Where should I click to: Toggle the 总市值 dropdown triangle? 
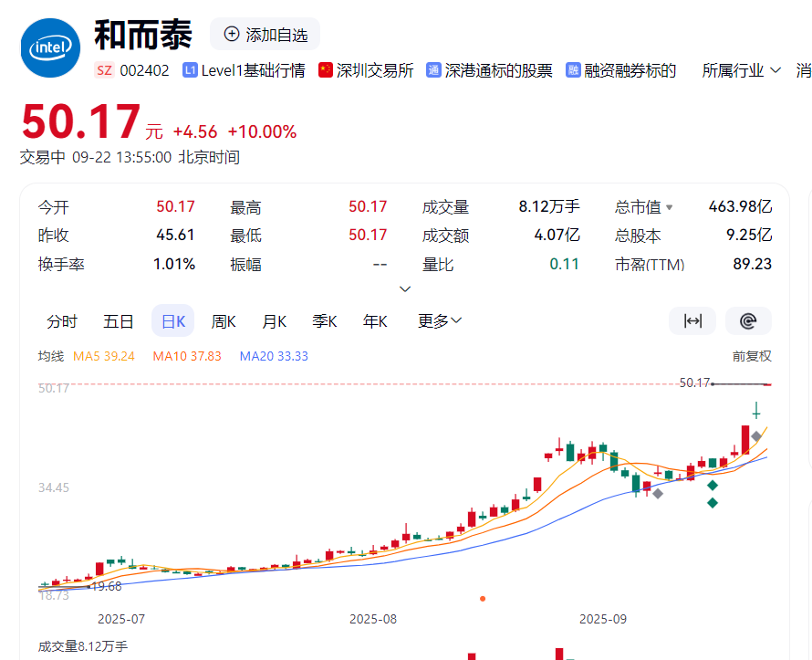(670, 208)
